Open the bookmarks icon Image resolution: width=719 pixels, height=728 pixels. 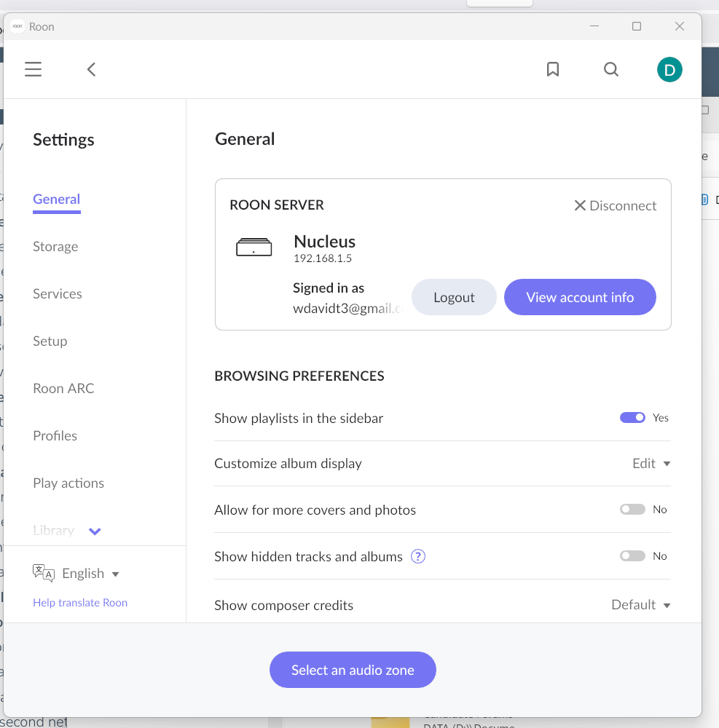(x=553, y=69)
